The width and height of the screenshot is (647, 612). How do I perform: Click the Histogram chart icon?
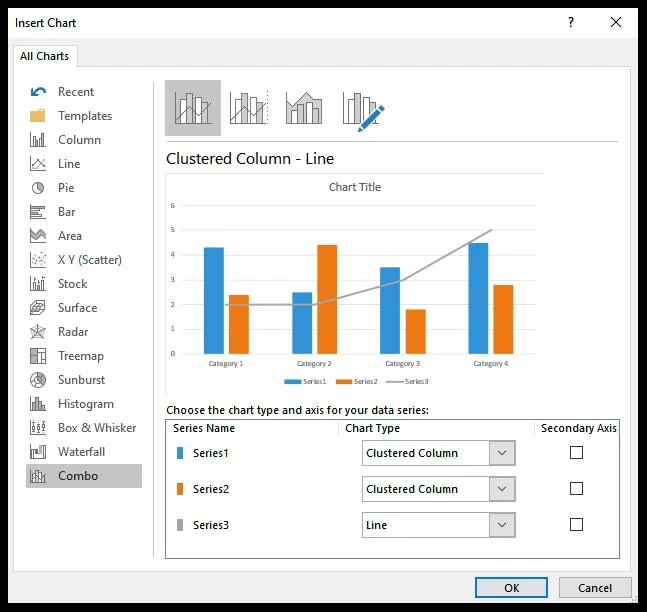(x=38, y=404)
